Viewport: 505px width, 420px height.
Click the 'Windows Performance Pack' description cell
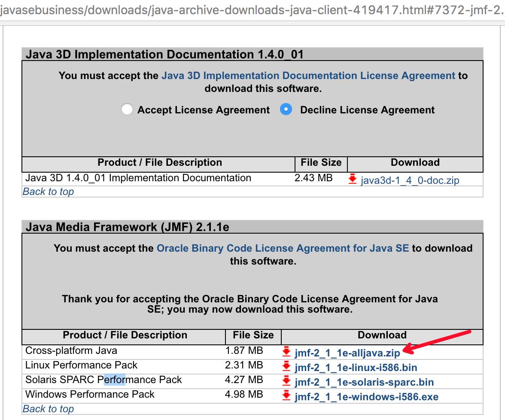tap(90, 394)
